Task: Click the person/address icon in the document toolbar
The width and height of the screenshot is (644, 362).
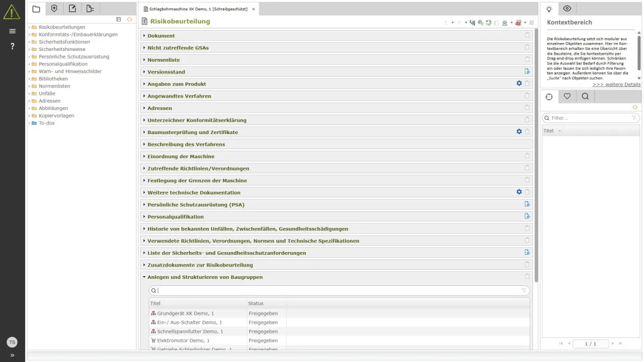Action: click(x=505, y=23)
